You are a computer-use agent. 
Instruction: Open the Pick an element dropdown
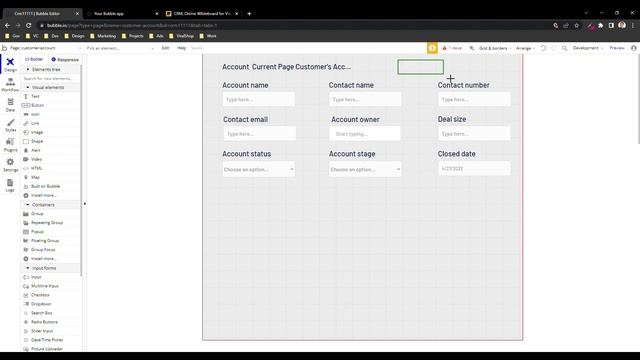pyautogui.click(x=120, y=48)
